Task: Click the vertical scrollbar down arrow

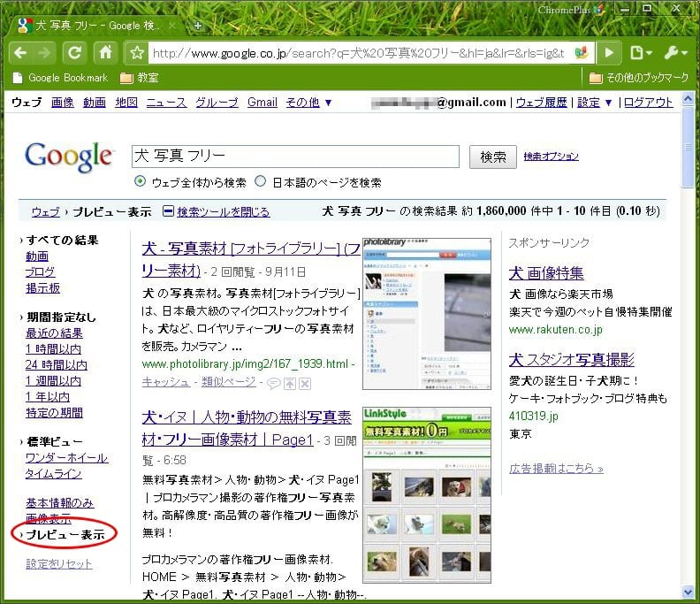Action: (x=689, y=593)
